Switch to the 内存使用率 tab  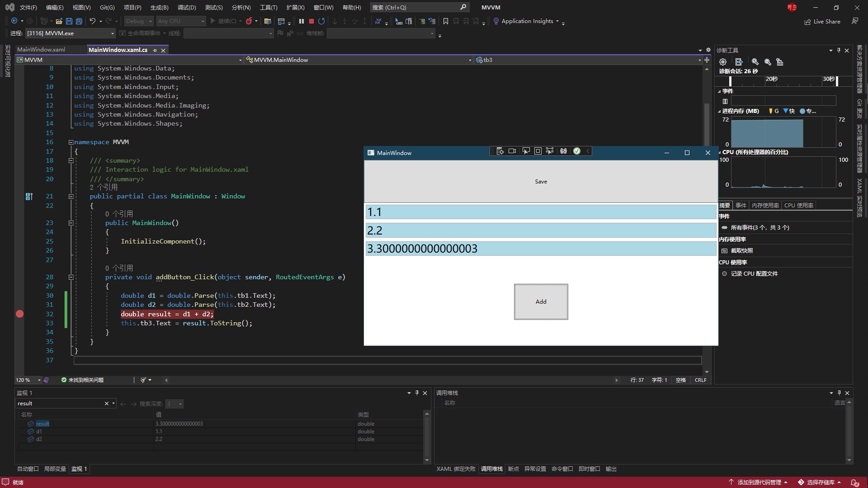point(765,206)
